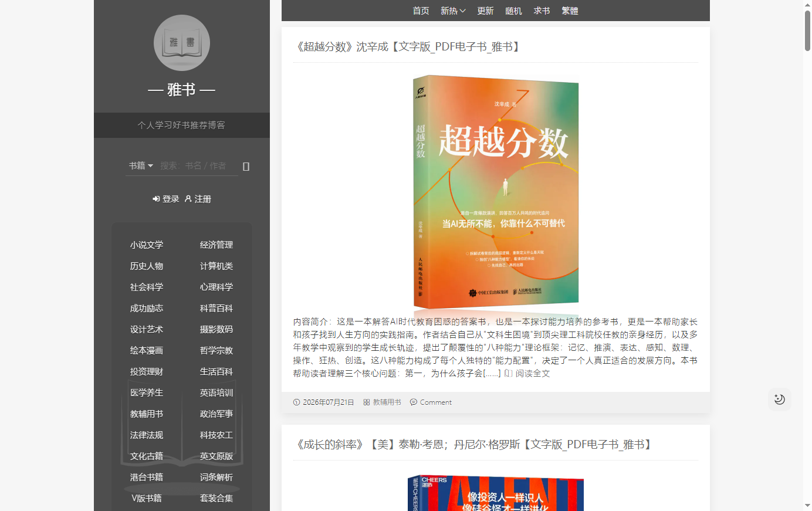Click the 雅书 book logo avatar
812x511 pixels.
tap(182, 43)
